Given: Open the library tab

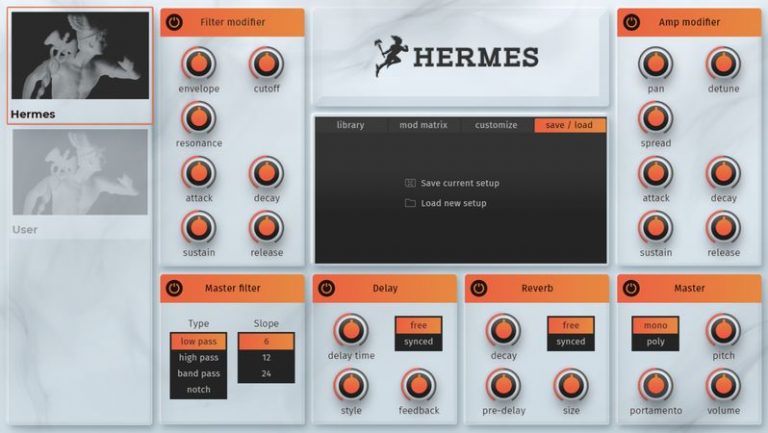Looking at the screenshot, I should (350, 125).
